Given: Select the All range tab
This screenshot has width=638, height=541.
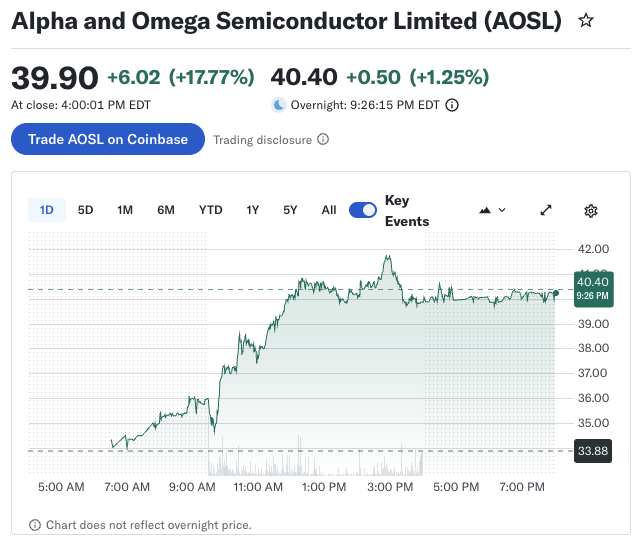Looking at the screenshot, I should point(329,210).
